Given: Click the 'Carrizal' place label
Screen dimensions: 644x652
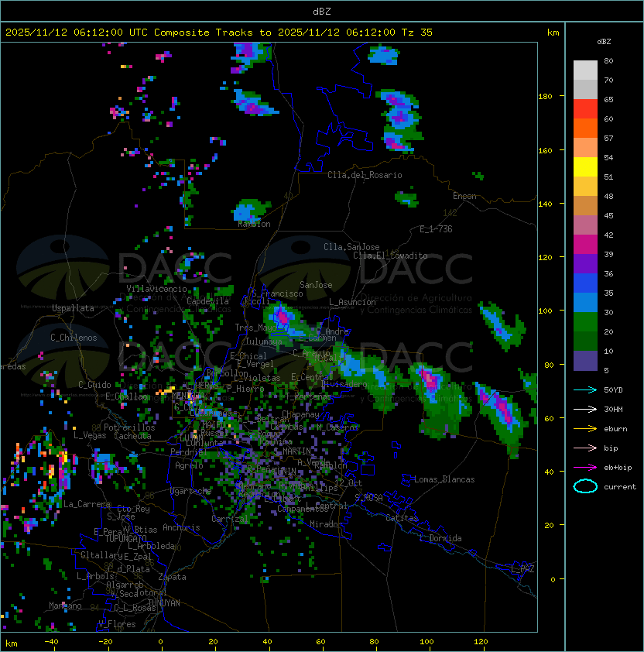Looking at the screenshot, I should (229, 519).
